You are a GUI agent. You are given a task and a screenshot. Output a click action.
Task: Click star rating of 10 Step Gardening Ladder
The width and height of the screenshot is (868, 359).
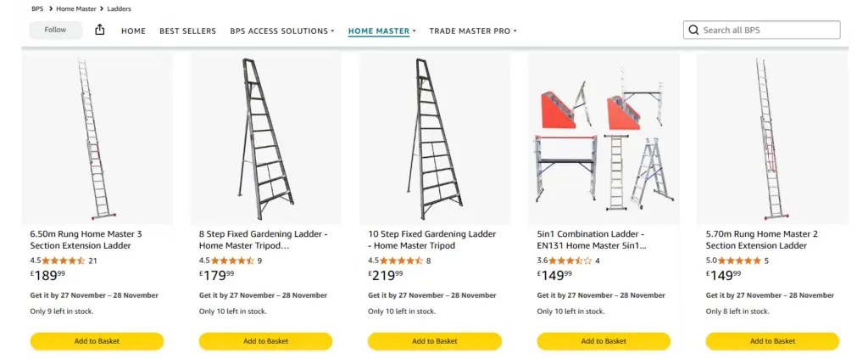[x=401, y=261]
